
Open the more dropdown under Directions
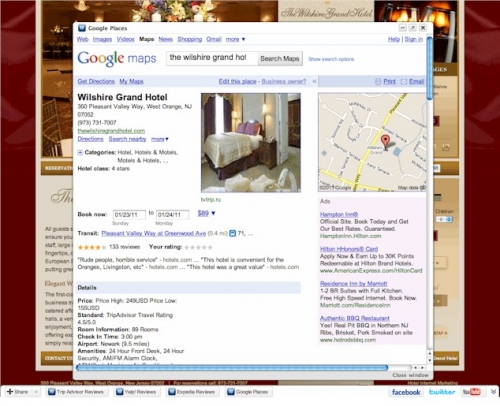[x=160, y=139]
